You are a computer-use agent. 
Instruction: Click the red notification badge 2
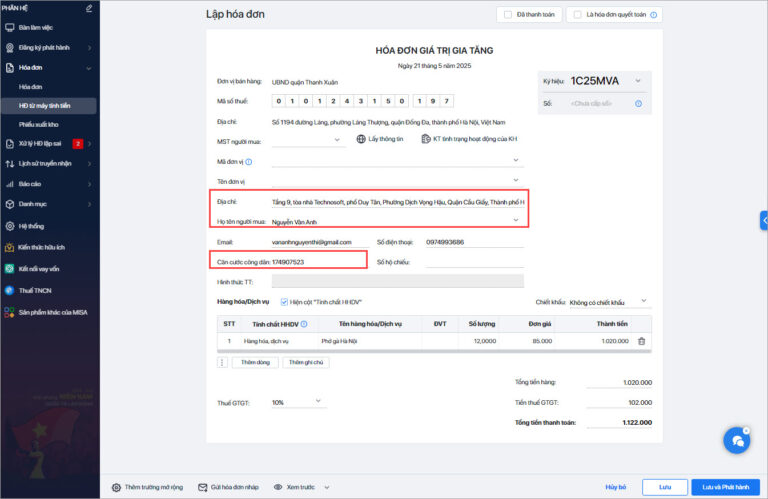click(77, 143)
